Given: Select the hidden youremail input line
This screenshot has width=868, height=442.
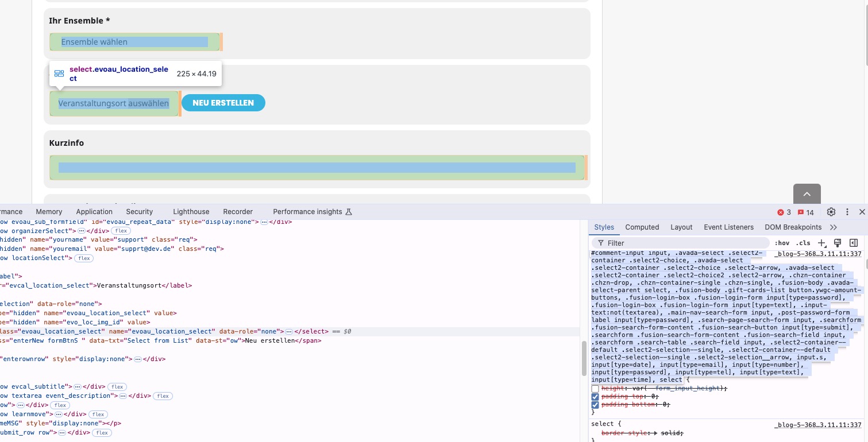Looking at the screenshot, I should pyautogui.click(x=112, y=249).
